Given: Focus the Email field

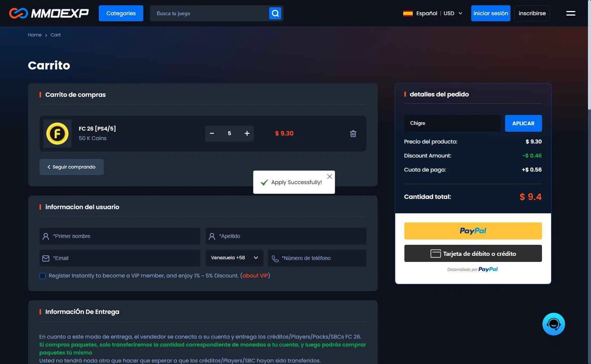Looking at the screenshot, I should [x=120, y=258].
